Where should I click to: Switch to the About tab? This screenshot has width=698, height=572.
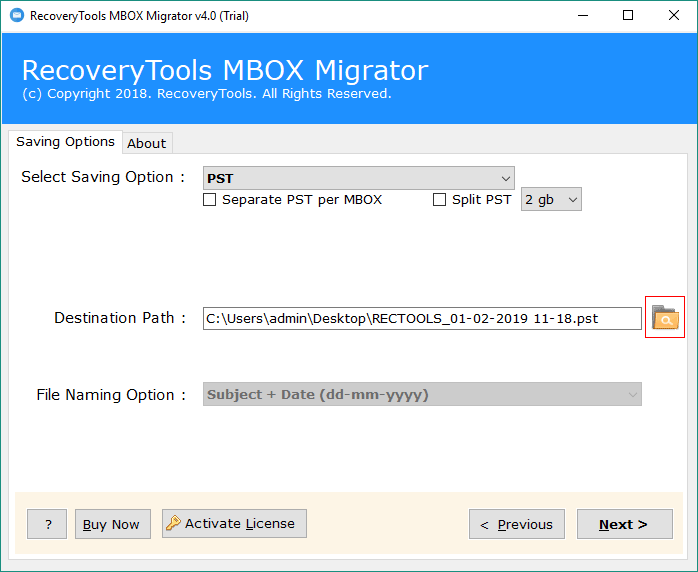[x=147, y=143]
